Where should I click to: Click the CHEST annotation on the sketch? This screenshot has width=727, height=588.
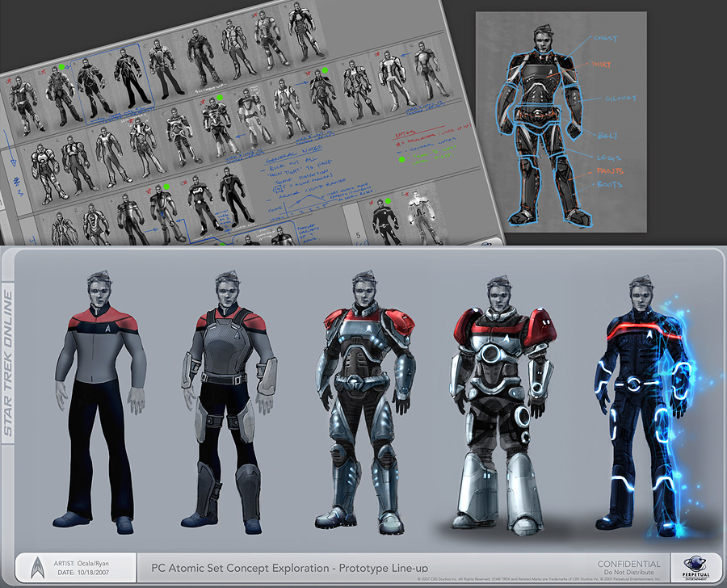[606, 39]
